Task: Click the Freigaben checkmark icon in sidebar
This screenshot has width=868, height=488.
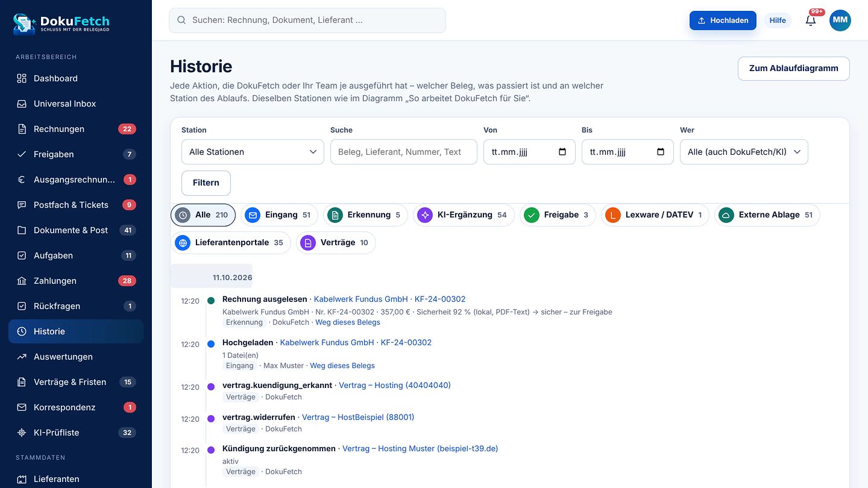Action: click(x=22, y=154)
